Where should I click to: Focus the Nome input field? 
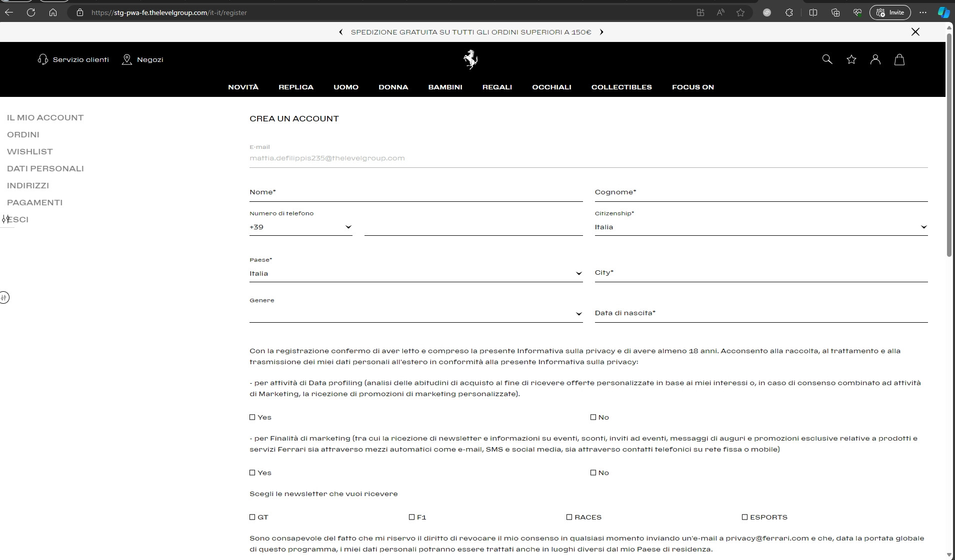coord(416,193)
